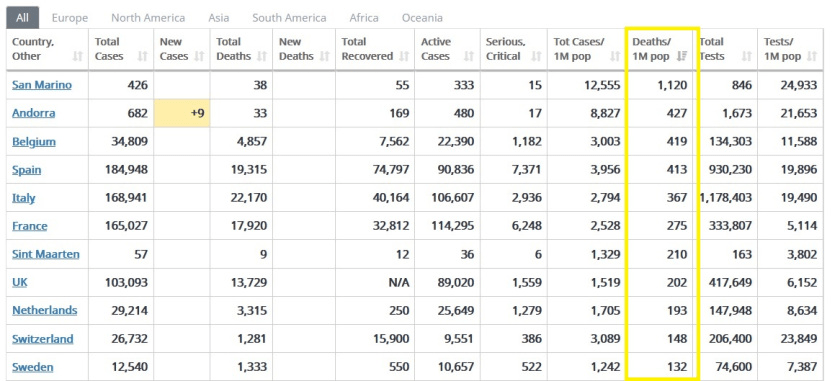Select Sweden's total tests value 74,600
840x381 pixels.
(734, 367)
